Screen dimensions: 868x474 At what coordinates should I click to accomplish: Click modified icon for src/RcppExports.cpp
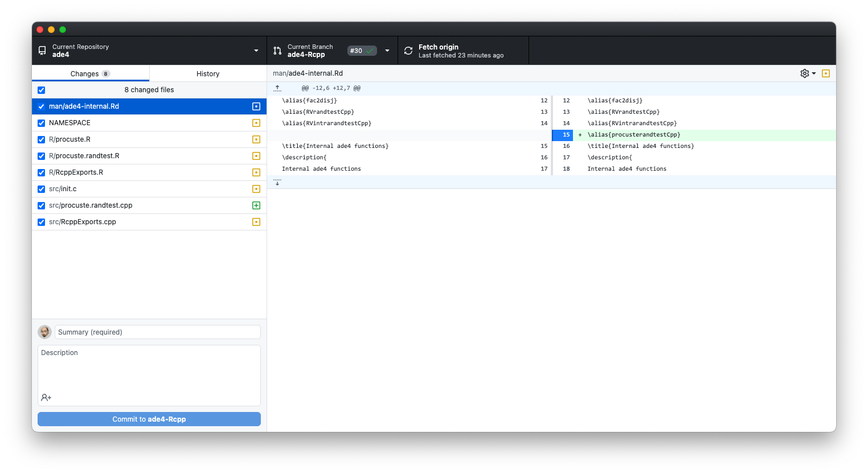[256, 222]
